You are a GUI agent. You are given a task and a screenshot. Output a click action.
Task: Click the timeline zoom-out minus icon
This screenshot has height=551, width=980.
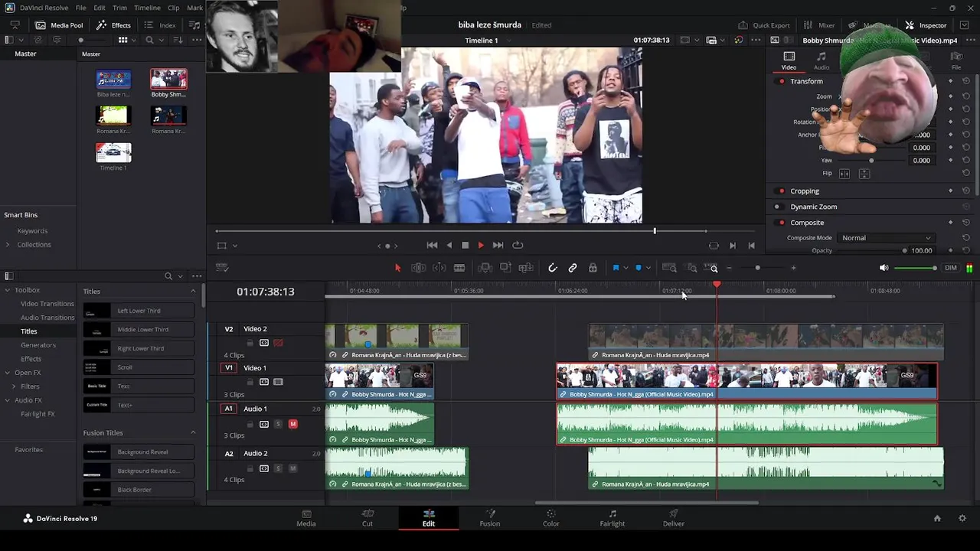(x=729, y=268)
